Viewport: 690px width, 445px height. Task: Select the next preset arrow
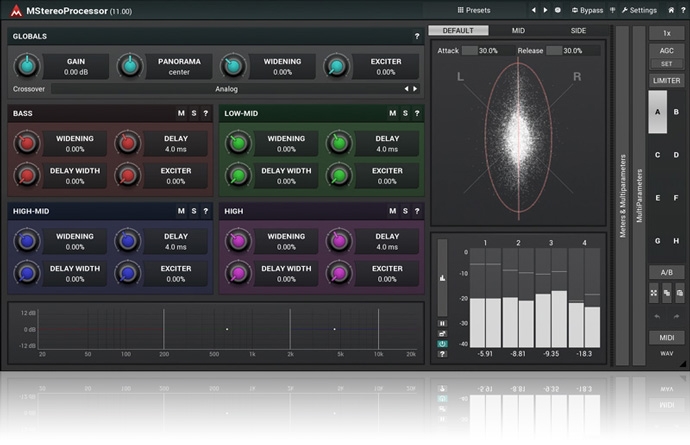(545, 10)
